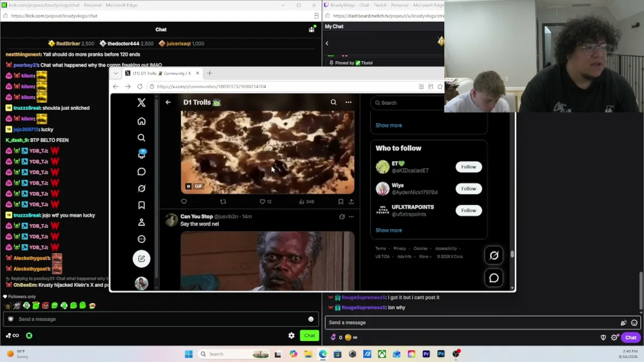Open Twitch shield mode icon
Viewport: 644px width, 362px height.
[603, 338]
